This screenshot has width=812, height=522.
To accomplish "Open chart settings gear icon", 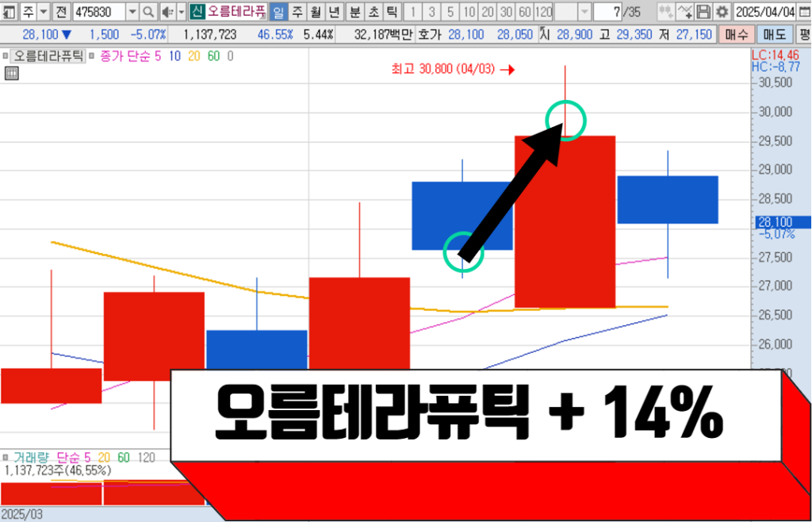I will tap(721, 11).
